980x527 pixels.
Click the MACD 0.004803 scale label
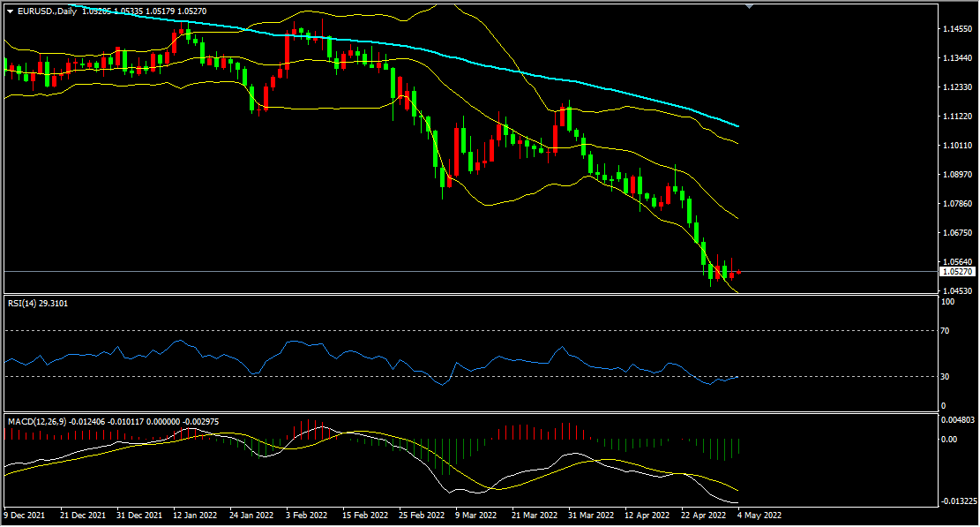[x=957, y=420]
